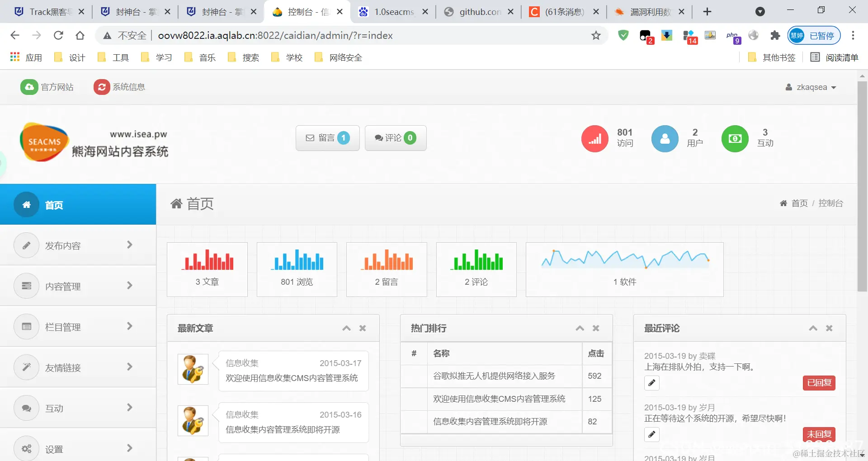This screenshot has height=461, width=868.
Task: Click the red 访问 bar-chart stat icon
Action: [594, 138]
